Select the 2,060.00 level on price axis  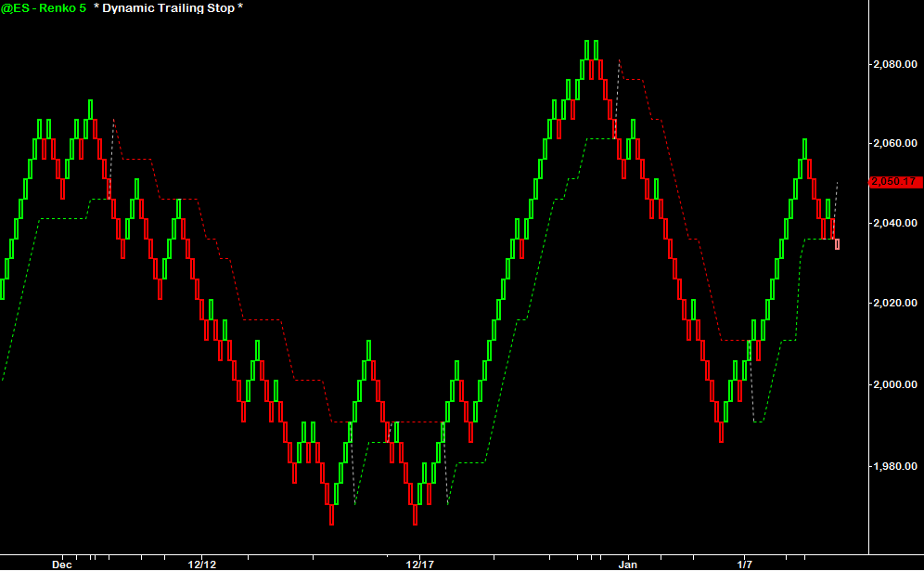click(895, 144)
